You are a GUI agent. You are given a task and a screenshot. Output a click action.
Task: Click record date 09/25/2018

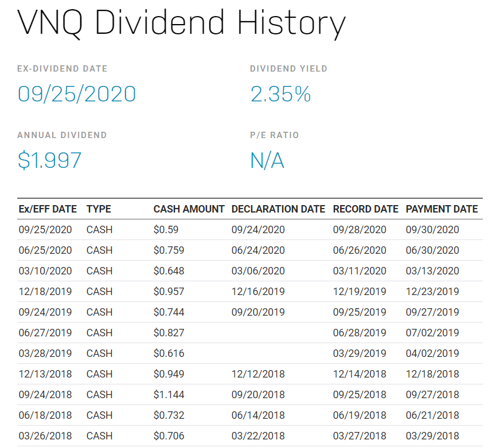click(x=360, y=395)
